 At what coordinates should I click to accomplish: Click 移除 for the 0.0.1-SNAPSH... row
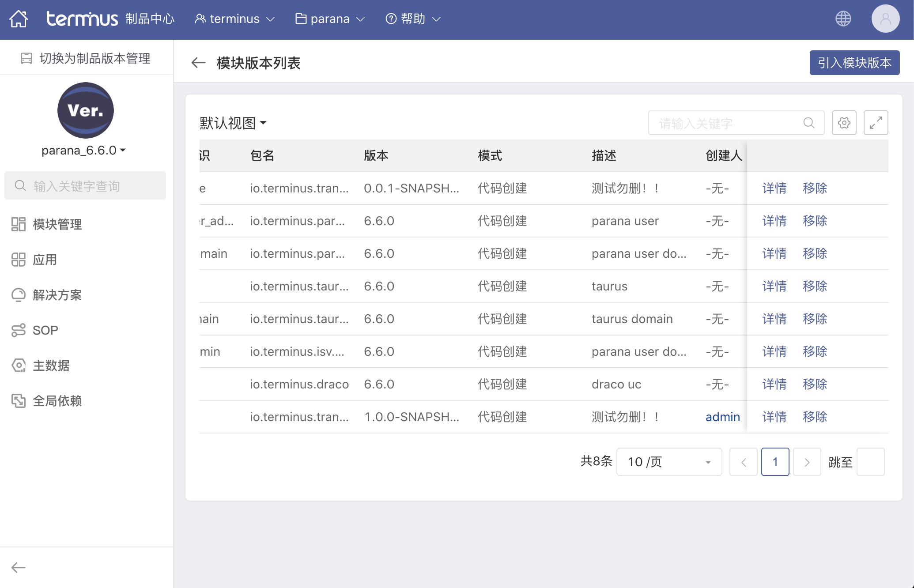click(815, 188)
